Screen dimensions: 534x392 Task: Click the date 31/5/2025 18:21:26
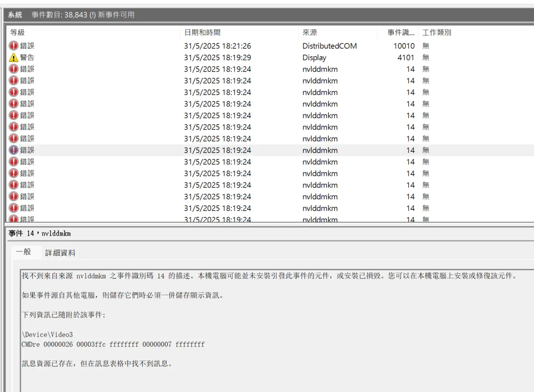(x=217, y=46)
